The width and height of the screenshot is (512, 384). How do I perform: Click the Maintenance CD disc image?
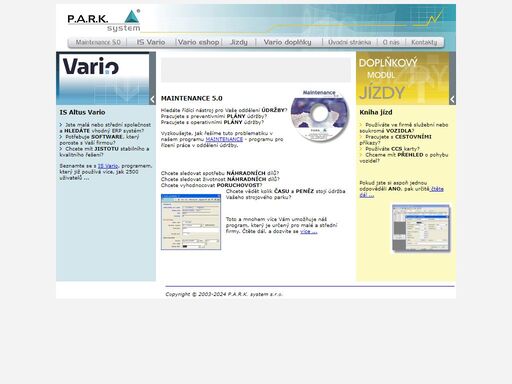coord(320,115)
